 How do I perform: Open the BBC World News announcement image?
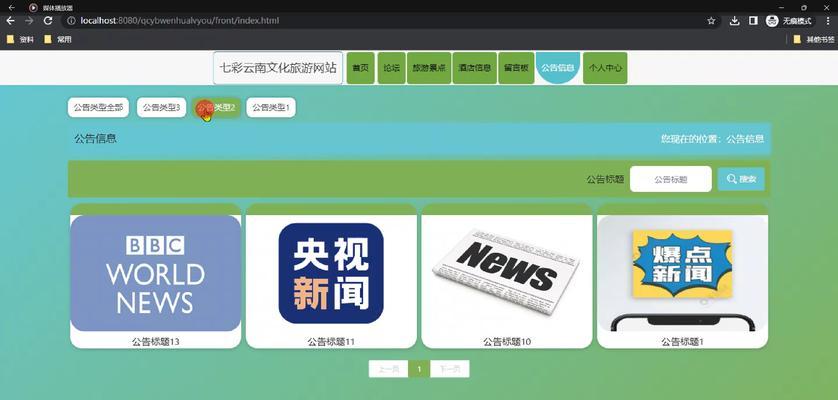tap(156, 273)
